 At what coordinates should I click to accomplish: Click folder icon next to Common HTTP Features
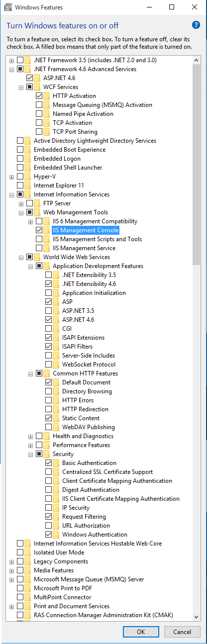(47, 373)
